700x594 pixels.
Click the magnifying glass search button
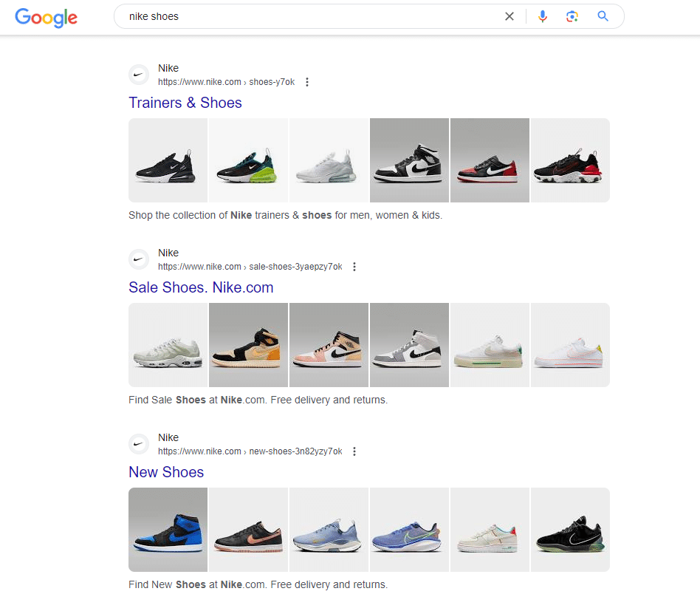pyautogui.click(x=603, y=16)
